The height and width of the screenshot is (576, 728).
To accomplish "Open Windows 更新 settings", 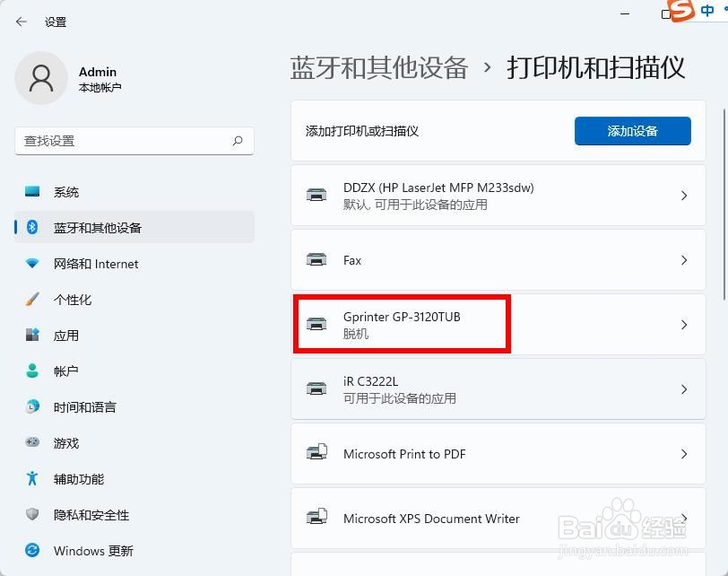I will coord(134,551).
